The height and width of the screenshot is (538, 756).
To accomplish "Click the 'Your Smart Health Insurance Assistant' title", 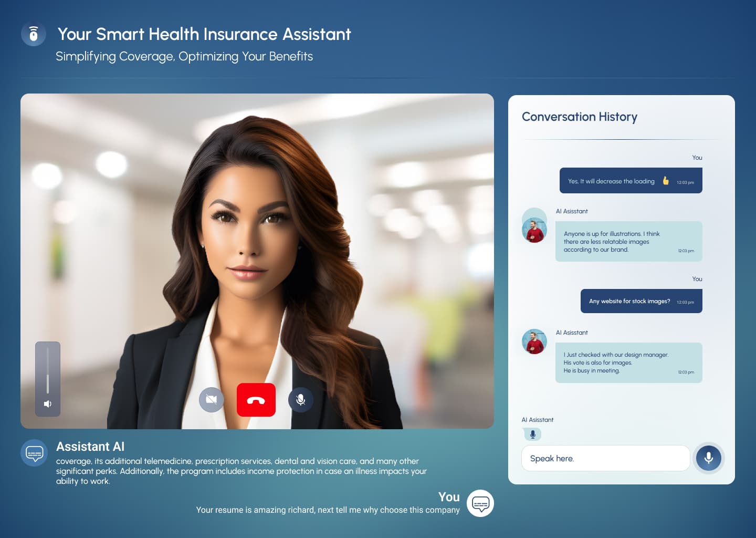I will coord(204,34).
